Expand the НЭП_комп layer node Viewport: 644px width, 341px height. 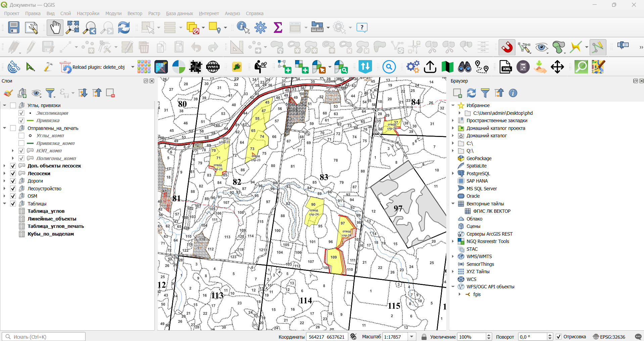point(13,151)
